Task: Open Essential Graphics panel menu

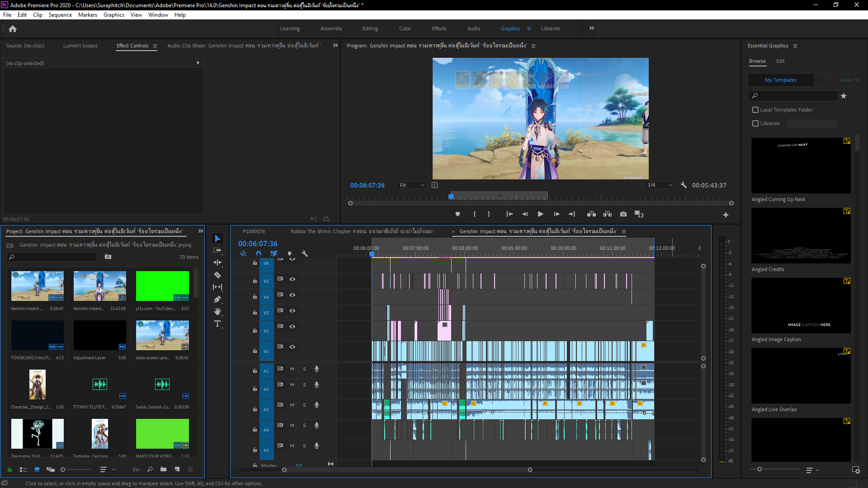Action: [795, 46]
